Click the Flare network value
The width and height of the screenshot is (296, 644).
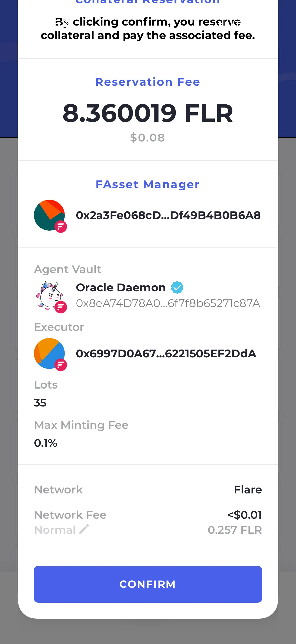(248, 490)
